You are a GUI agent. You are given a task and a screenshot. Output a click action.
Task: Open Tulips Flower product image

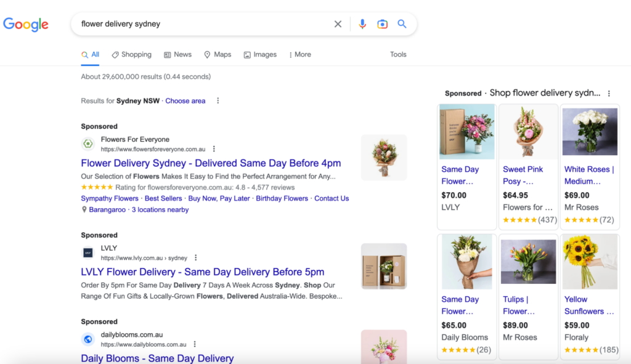[x=528, y=262]
